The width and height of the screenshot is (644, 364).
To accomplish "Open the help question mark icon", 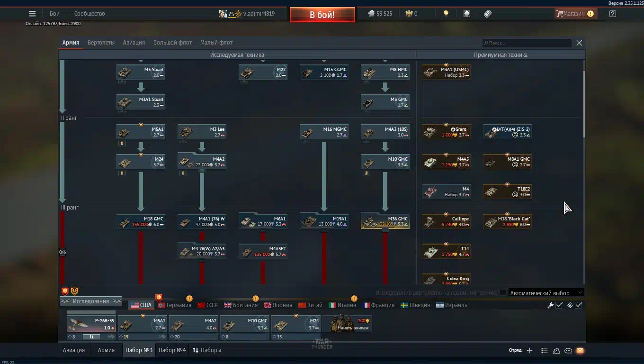I will pyautogui.click(x=613, y=14).
